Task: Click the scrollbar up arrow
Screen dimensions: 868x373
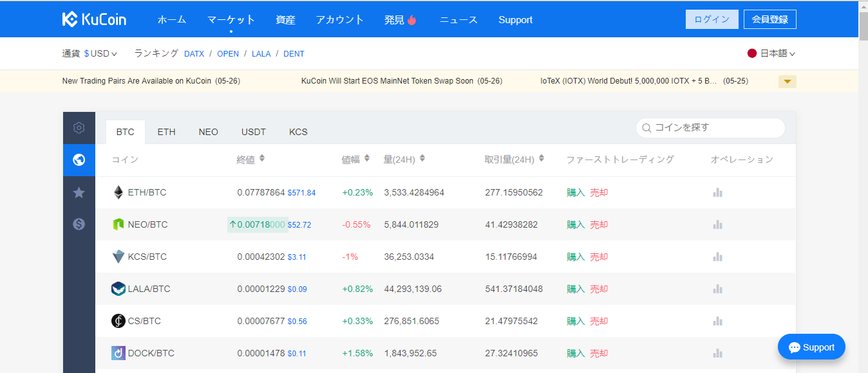Action: point(863,5)
